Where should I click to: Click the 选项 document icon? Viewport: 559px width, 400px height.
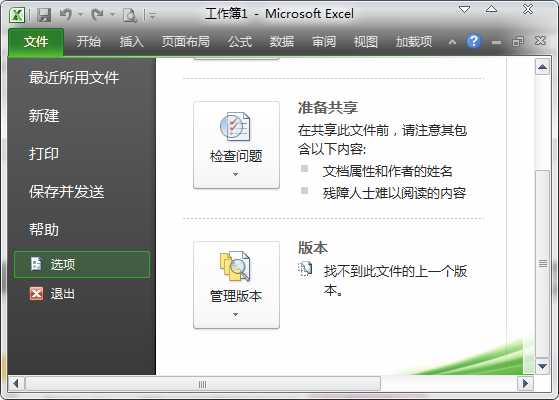pyautogui.click(x=36, y=264)
